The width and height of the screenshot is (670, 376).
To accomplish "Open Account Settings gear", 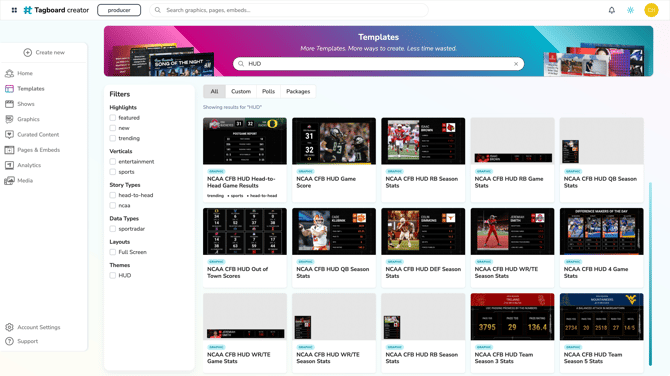I will tap(9, 327).
